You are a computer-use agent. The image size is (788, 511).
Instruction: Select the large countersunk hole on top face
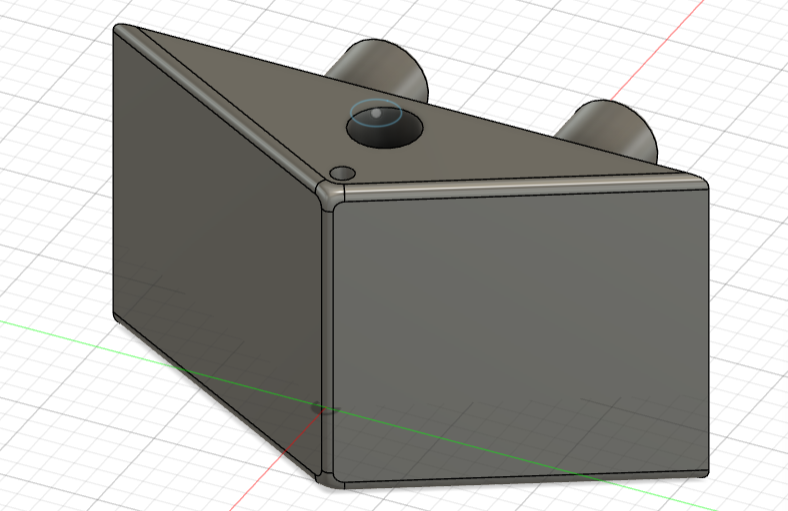click(384, 130)
